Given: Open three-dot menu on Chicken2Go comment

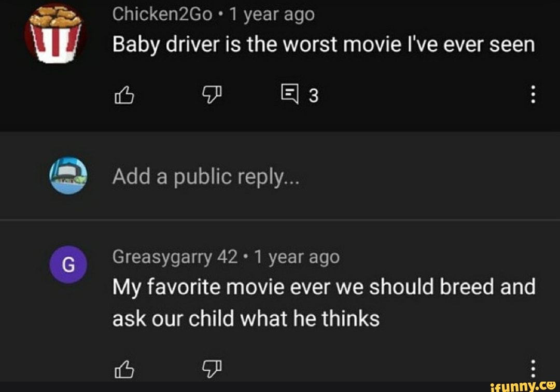Looking at the screenshot, I should tap(534, 95).
